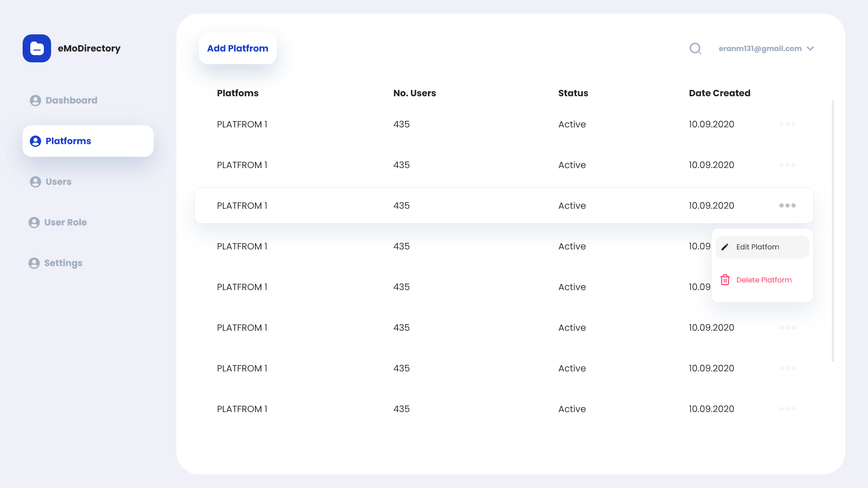Click the User Role sidebar icon
Image resolution: width=868 pixels, height=488 pixels.
pyautogui.click(x=34, y=222)
